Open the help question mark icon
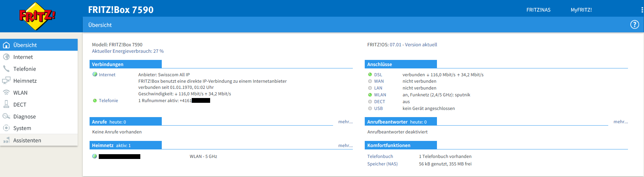Image resolution: width=644 pixels, height=177 pixels. (x=634, y=25)
